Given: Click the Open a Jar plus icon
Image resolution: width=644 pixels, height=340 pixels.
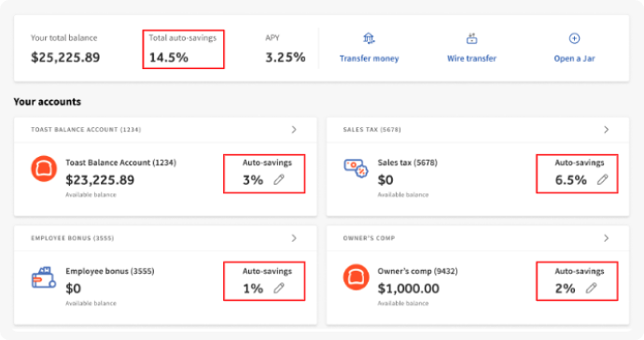Looking at the screenshot, I should (574, 38).
